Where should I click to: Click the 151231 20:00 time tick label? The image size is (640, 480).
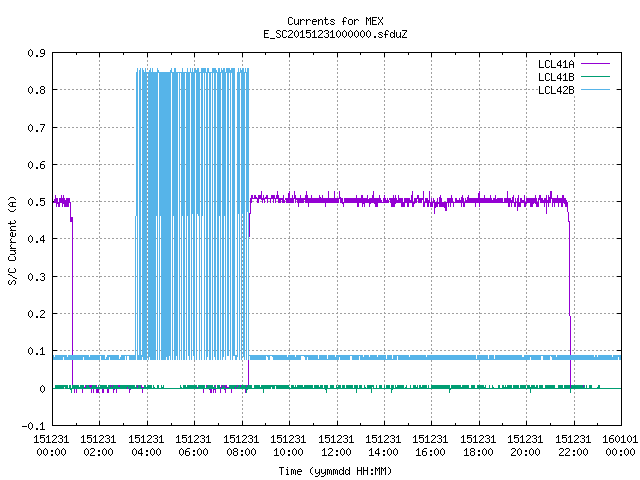tap(525, 445)
